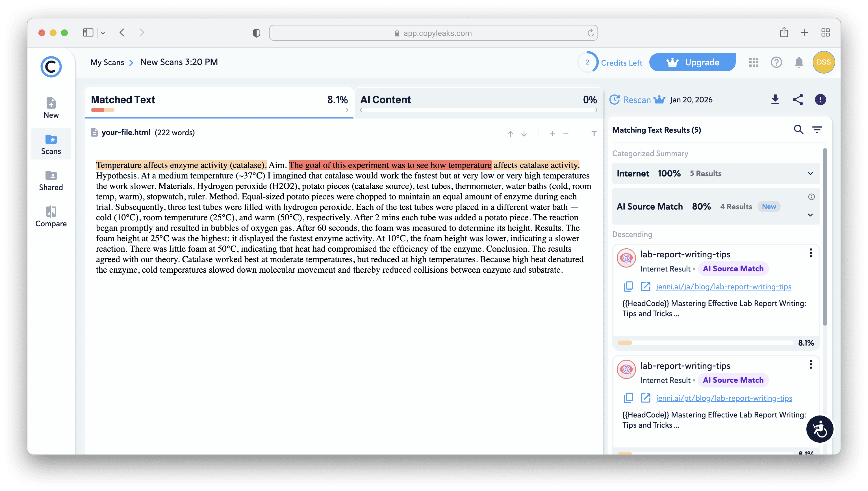Screen dimensions: 868x491
Task: Open first result's three-dot menu
Action: point(811,253)
